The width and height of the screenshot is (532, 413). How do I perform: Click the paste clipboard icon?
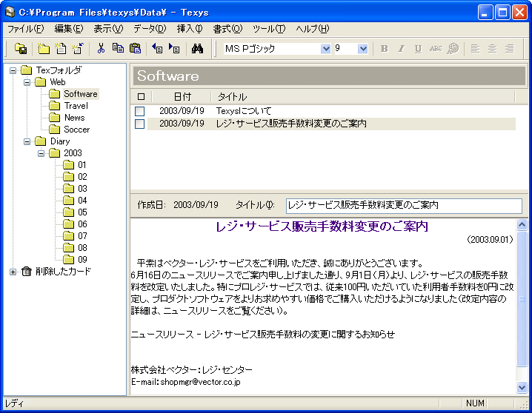[x=135, y=48]
